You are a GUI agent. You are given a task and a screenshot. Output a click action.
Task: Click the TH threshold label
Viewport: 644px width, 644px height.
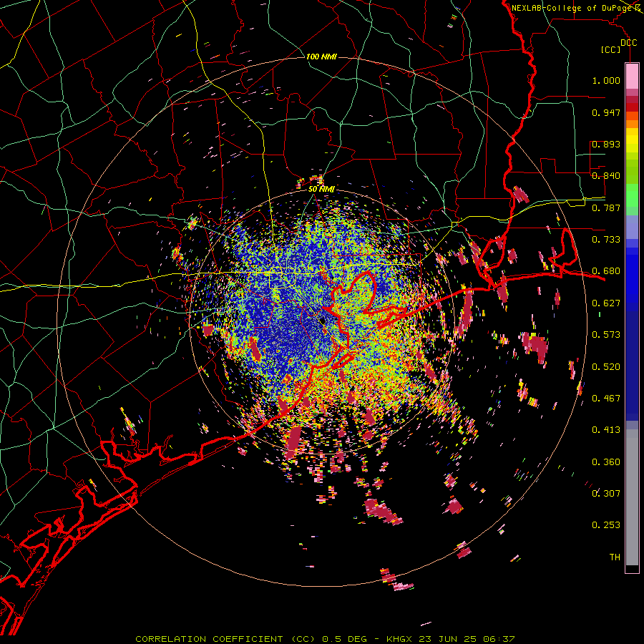[615, 557]
